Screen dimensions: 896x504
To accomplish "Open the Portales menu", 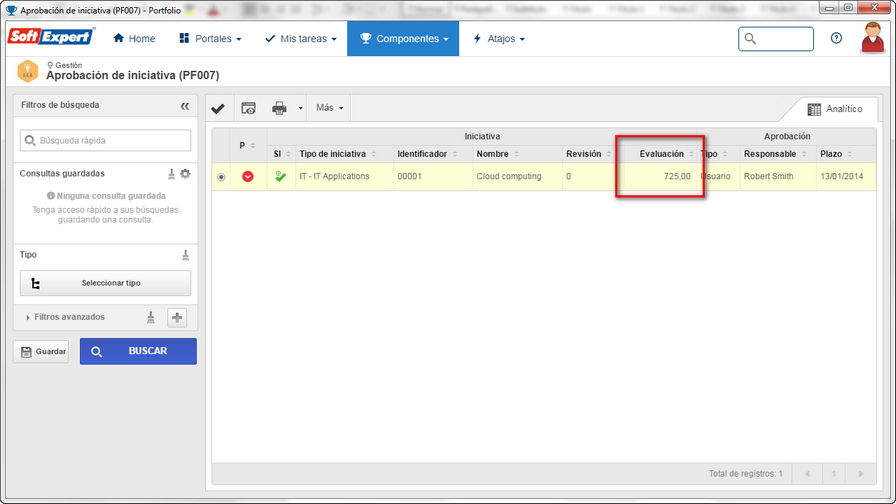I will click(x=210, y=38).
